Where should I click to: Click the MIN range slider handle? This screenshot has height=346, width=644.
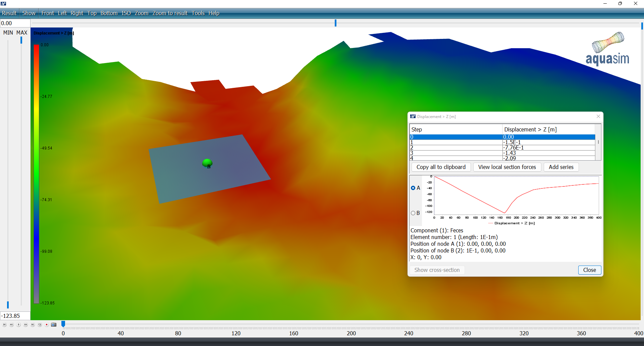[x=8, y=305]
